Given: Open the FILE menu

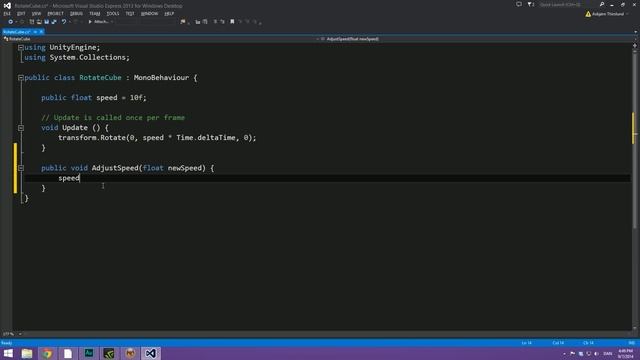Looking at the screenshot, I should coord(7,13).
